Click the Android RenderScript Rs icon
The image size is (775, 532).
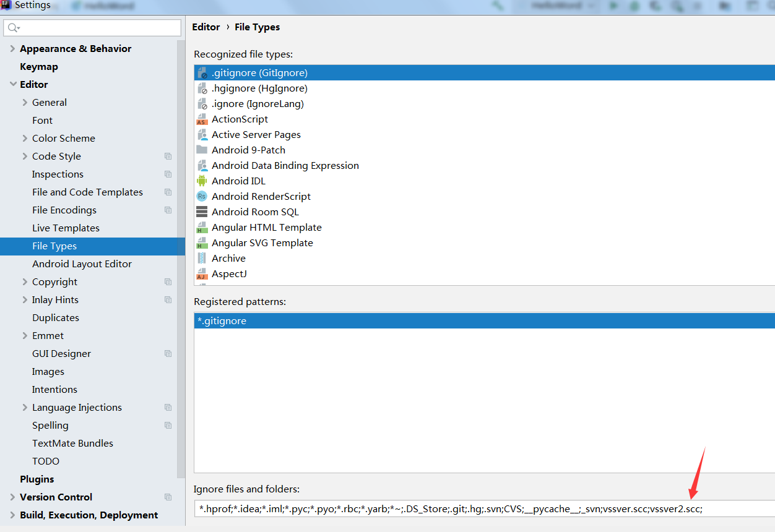click(202, 197)
